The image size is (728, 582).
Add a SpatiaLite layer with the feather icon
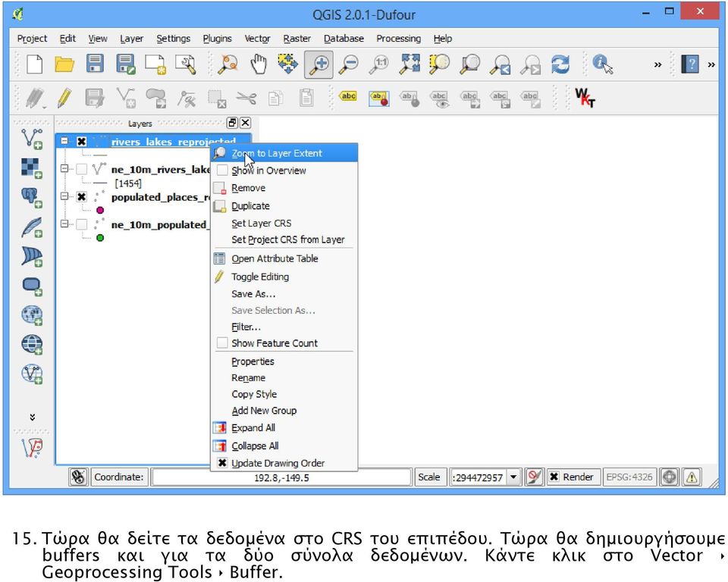click(x=32, y=227)
